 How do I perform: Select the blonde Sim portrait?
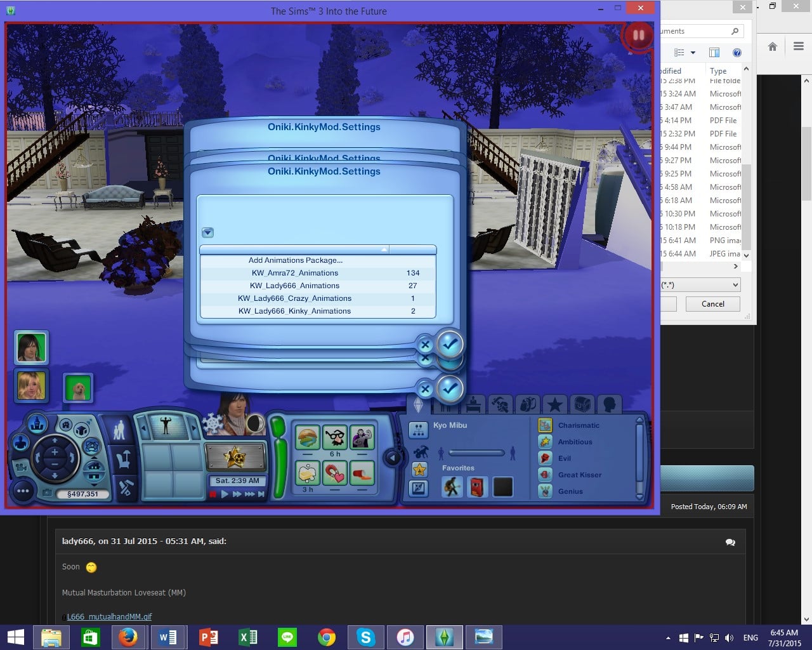pyautogui.click(x=31, y=385)
